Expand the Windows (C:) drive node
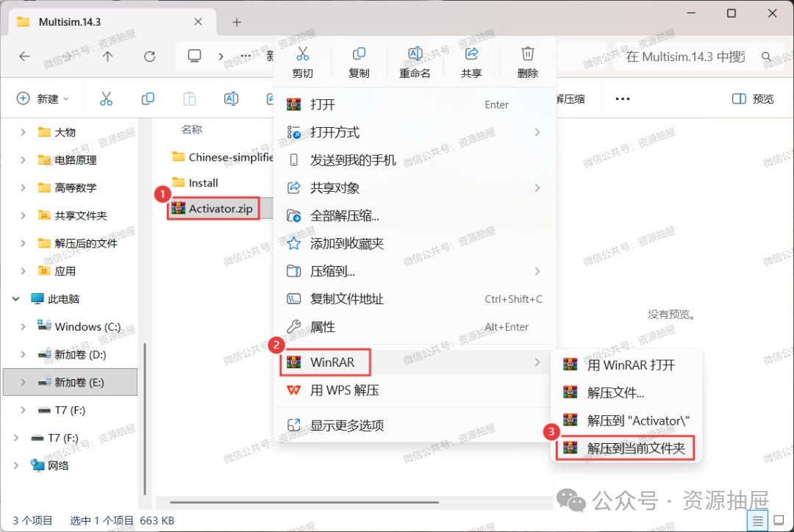 23,326
